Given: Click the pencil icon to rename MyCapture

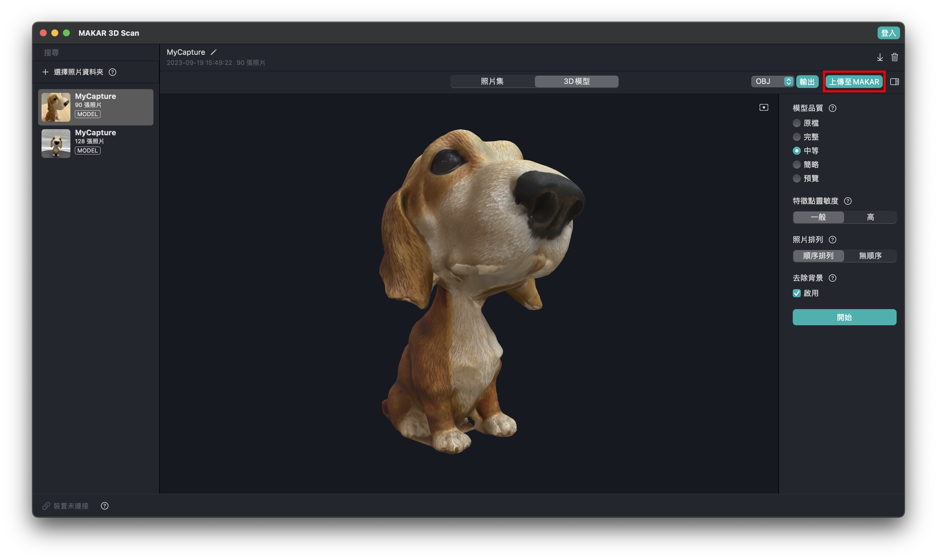Looking at the screenshot, I should (x=213, y=52).
